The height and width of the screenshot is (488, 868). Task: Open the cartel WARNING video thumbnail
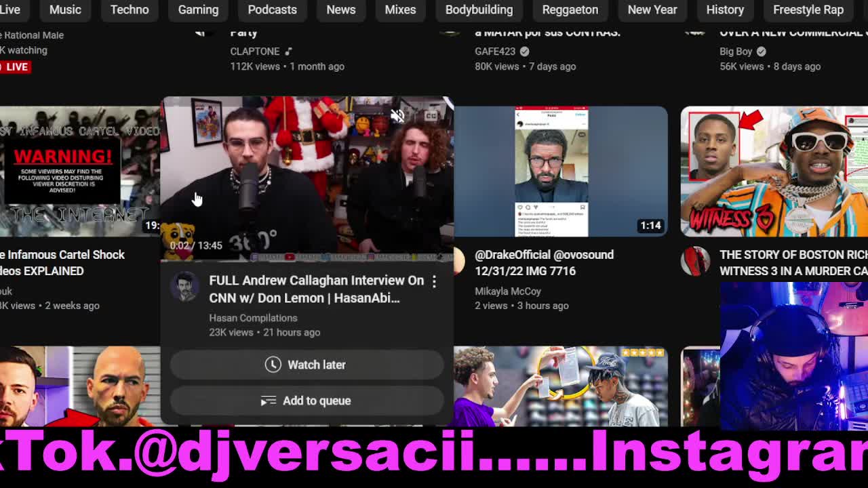tap(80, 171)
